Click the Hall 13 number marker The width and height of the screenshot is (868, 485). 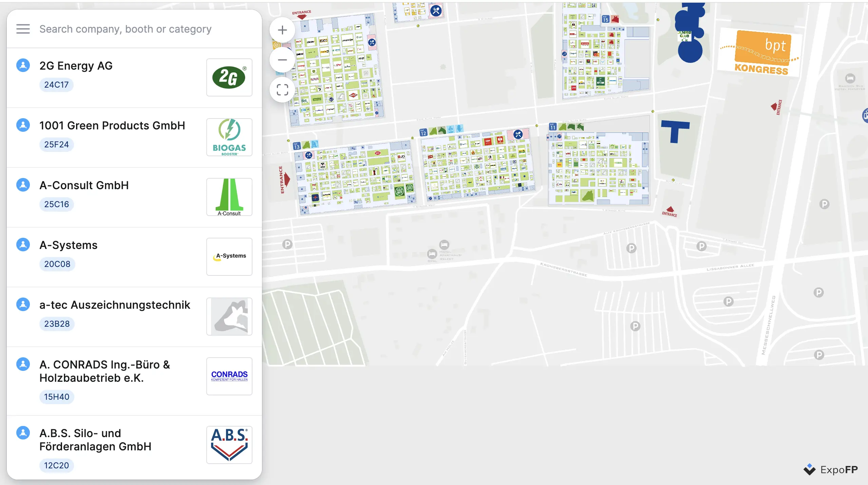(x=297, y=146)
